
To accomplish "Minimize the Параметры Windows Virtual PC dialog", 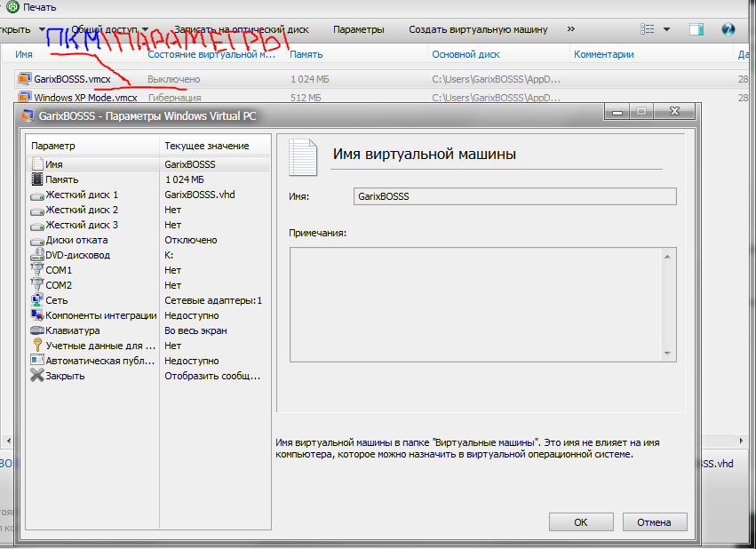I will (617, 112).
